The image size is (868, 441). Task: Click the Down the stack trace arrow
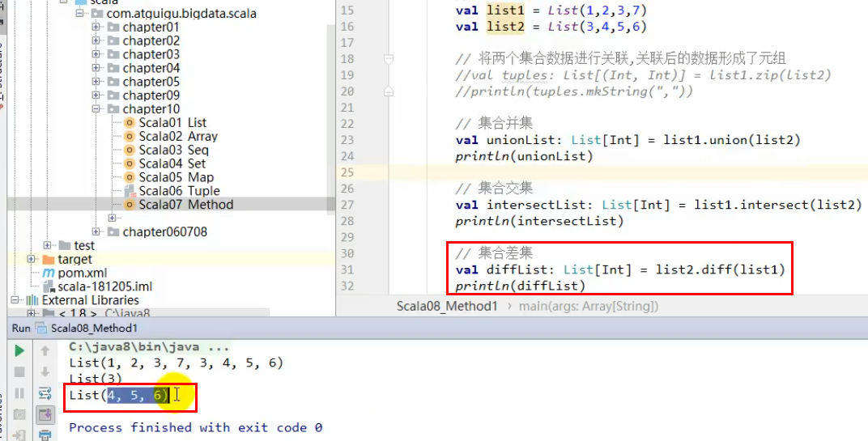click(x=45, y=372)
